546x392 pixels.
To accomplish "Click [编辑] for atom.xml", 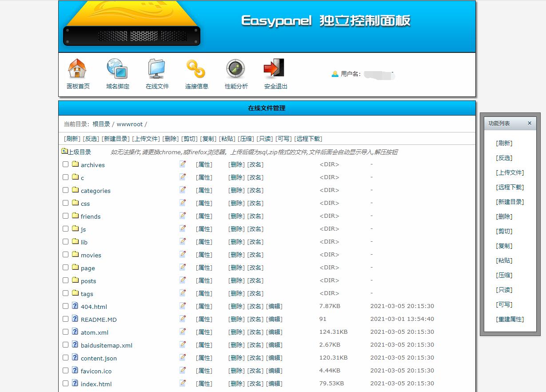I will [x=274, y=332].
